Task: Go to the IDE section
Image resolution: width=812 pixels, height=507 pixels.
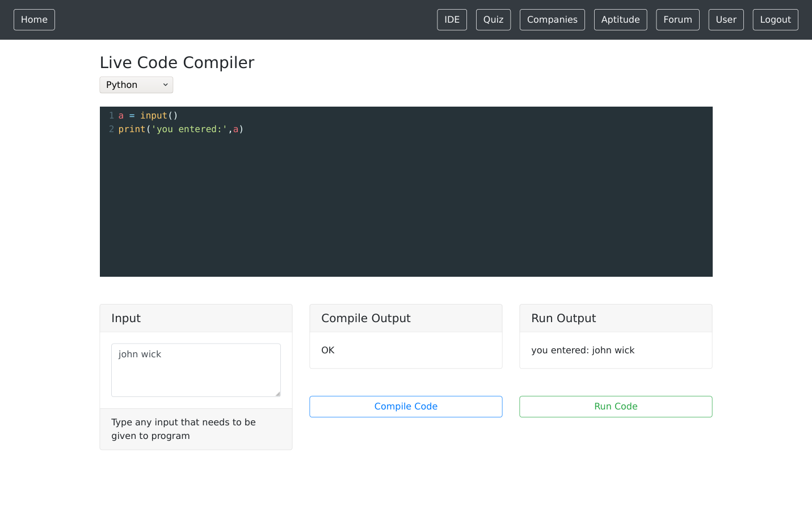Action: (452, 20)
